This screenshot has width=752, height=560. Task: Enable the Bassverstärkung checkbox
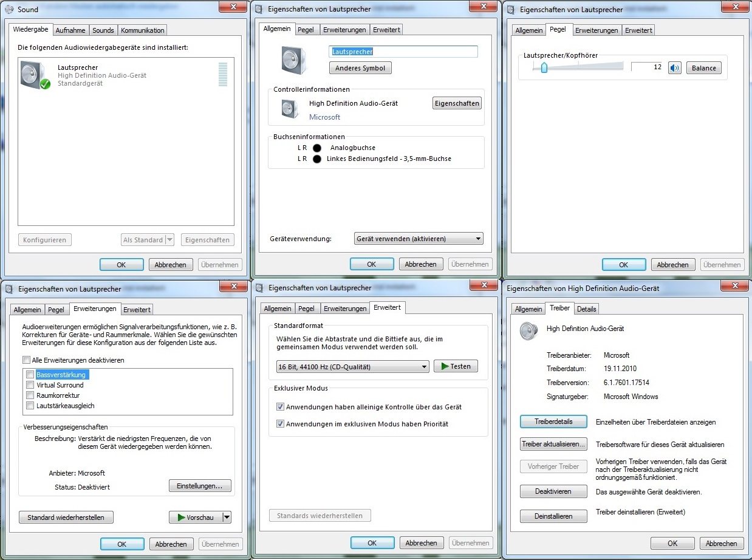(30, 375)
